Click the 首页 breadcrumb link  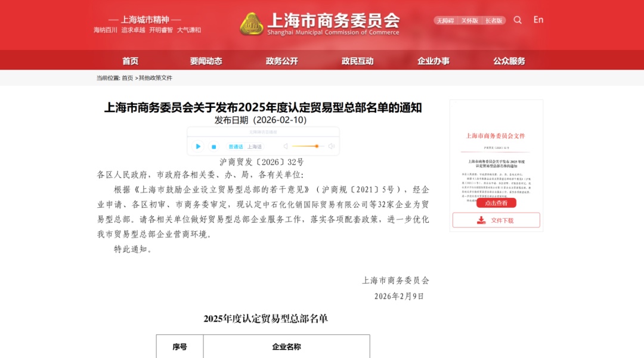point(128,78)
